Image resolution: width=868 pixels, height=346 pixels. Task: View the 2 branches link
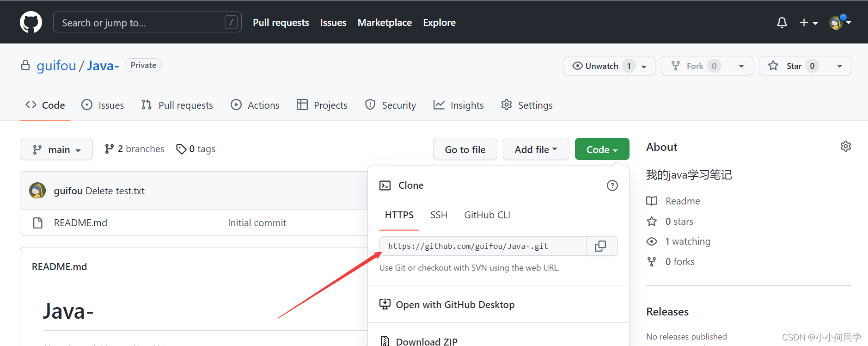pyautogui.click(x=134, y=149)
